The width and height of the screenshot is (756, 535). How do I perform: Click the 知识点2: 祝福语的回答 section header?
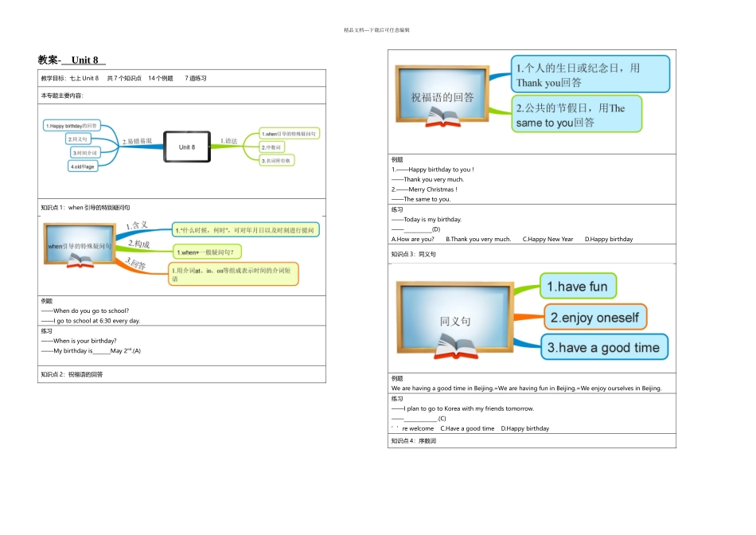72,374
